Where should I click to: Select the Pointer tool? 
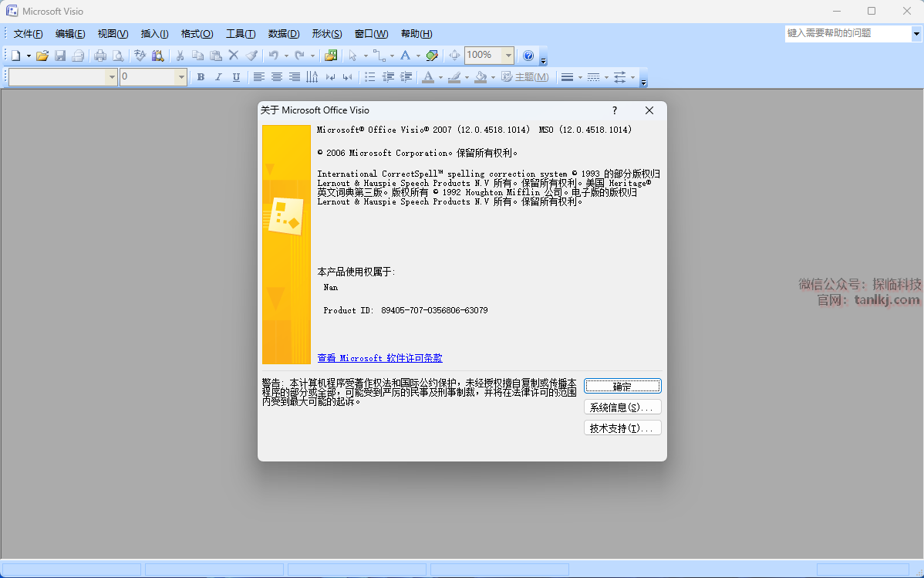[x=352, y=56]
